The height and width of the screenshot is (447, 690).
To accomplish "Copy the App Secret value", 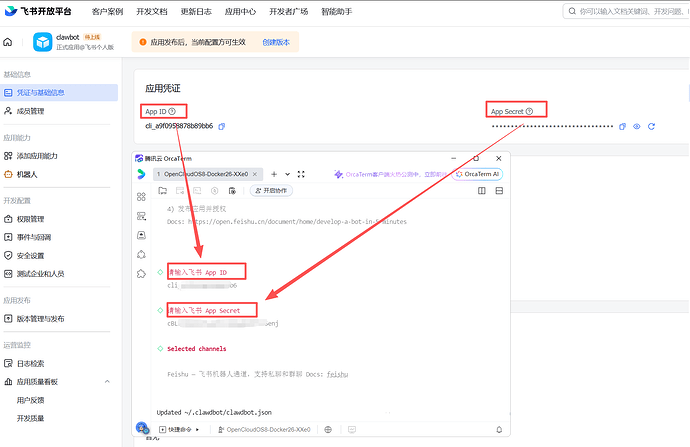I will (x=622, y=127).
